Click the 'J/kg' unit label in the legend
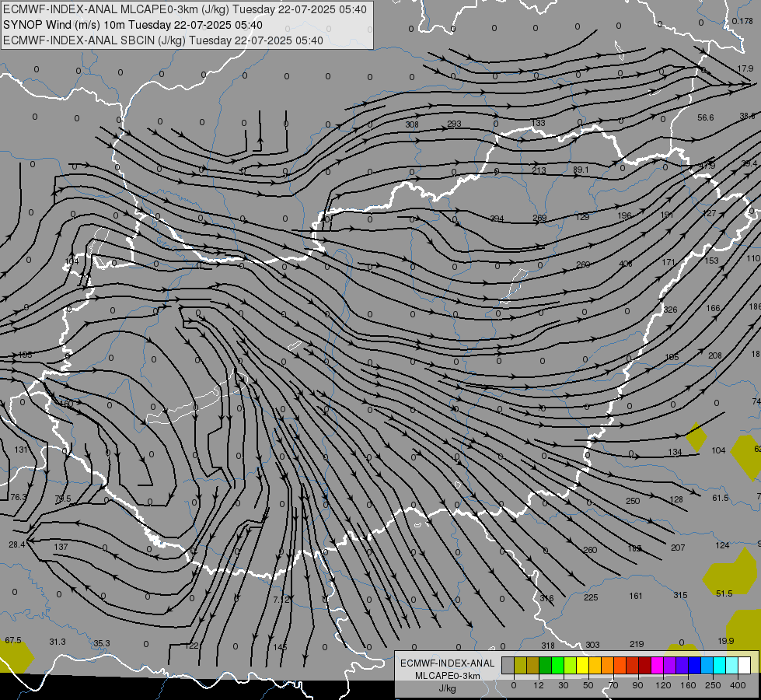Image resolution: width=761 pixels, height=700 pixels. (448, 688)
